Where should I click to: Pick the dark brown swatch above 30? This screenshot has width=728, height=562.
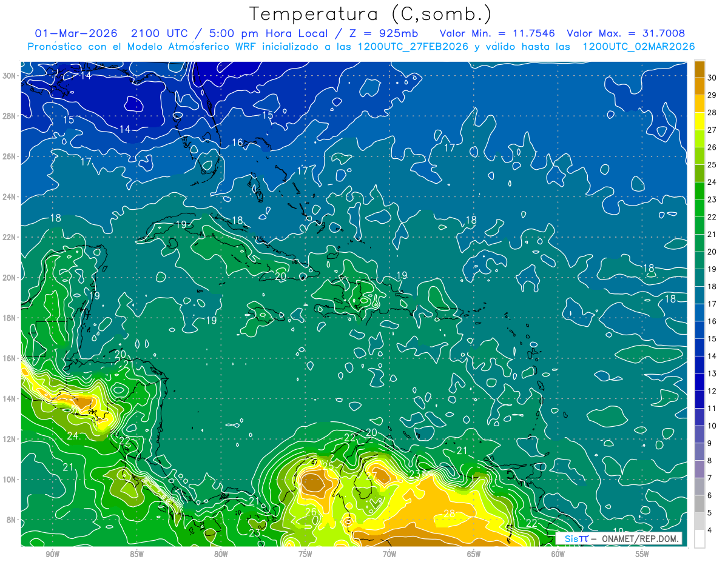pos(699,69)
